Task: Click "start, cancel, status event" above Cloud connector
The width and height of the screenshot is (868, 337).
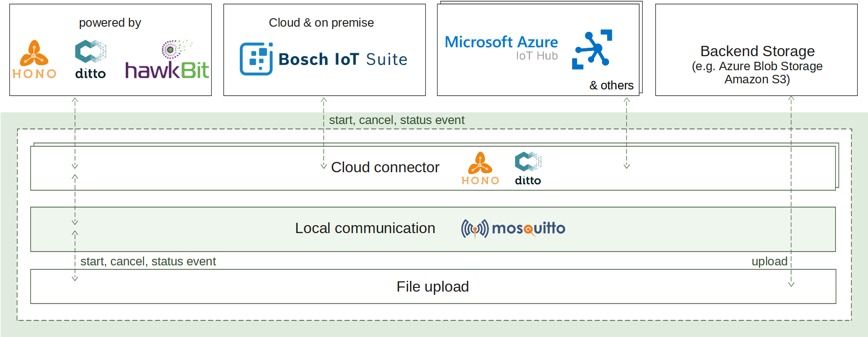Action: 397,120
